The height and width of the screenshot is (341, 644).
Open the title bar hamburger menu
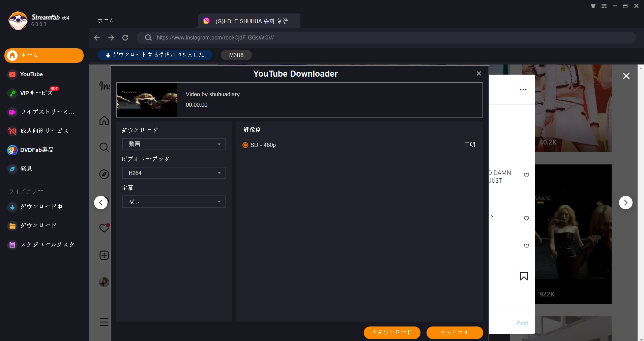click(604, 6)
